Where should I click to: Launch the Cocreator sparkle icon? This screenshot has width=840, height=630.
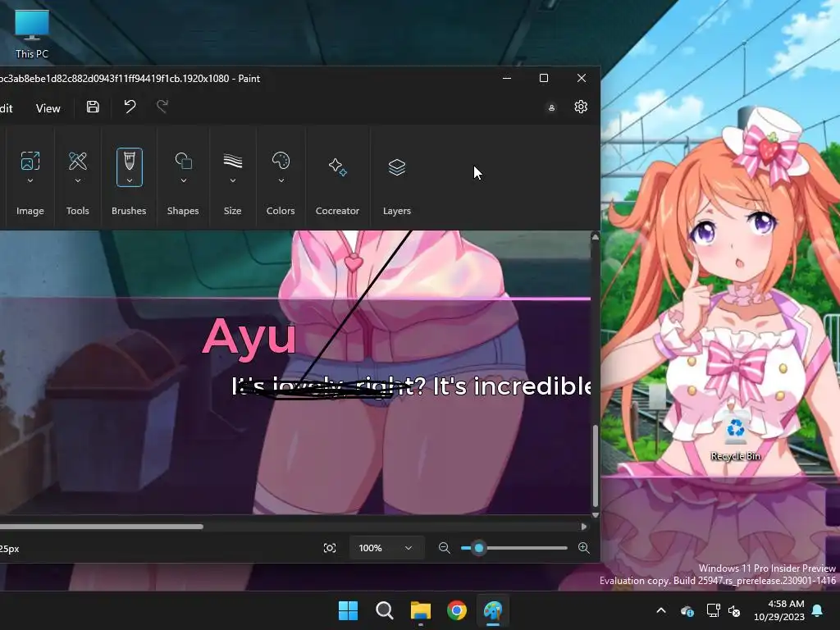(337, 167)
